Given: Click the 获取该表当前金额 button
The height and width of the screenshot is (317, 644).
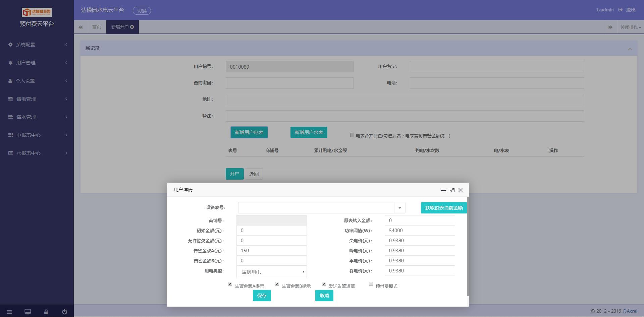Looking at the screenshot, I should tap(443, 208).
